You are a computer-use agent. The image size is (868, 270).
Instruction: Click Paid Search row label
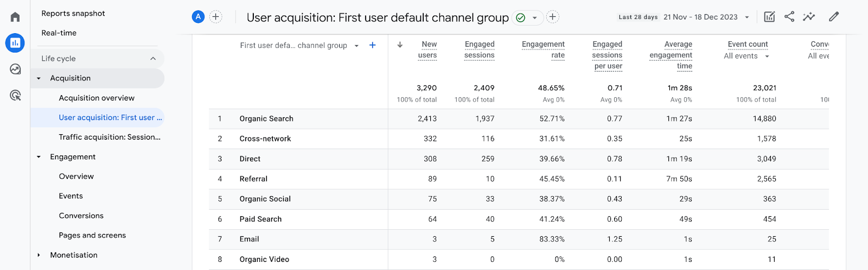click(x=260, y=219)
